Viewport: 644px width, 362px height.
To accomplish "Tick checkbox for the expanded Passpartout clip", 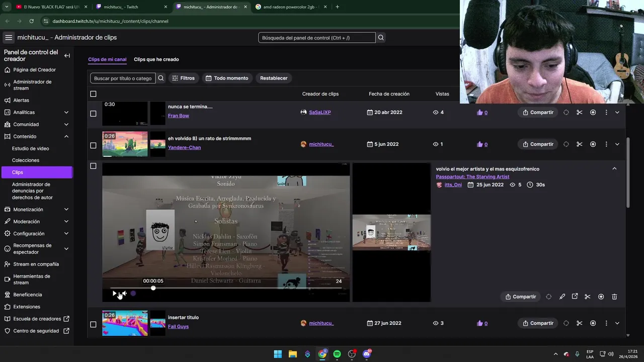I will (x=93, y=166).
